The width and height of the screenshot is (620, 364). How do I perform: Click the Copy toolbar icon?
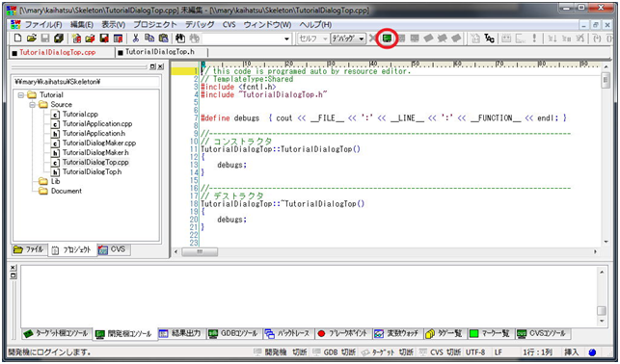pyautogui.click(x=149, y=39)
